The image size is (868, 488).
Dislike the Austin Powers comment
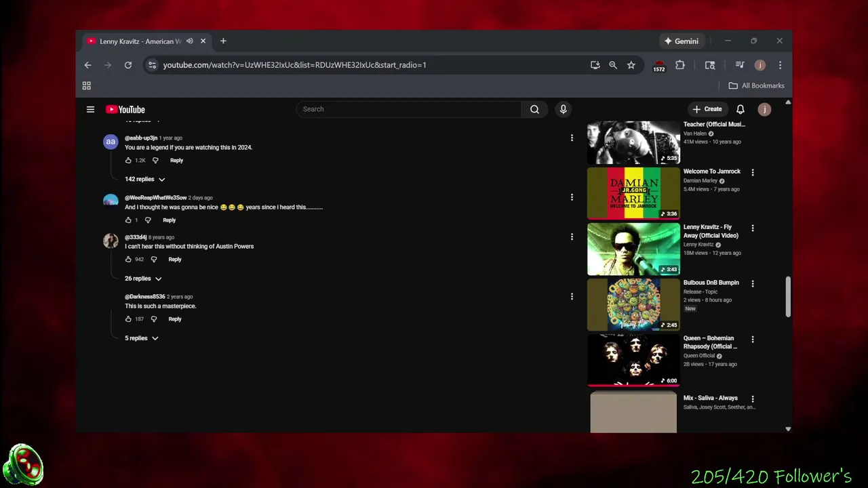(154, 260)
